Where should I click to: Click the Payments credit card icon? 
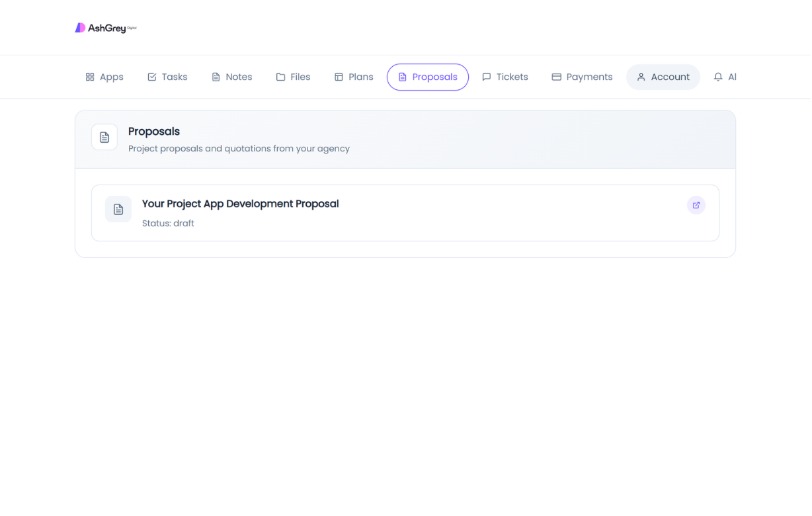coord(556,77)
